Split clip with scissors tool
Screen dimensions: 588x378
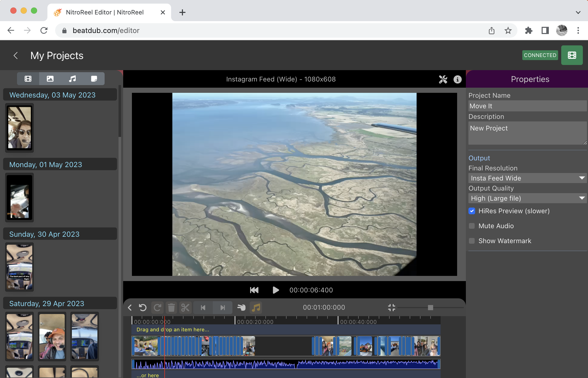[x=185, y=308]
